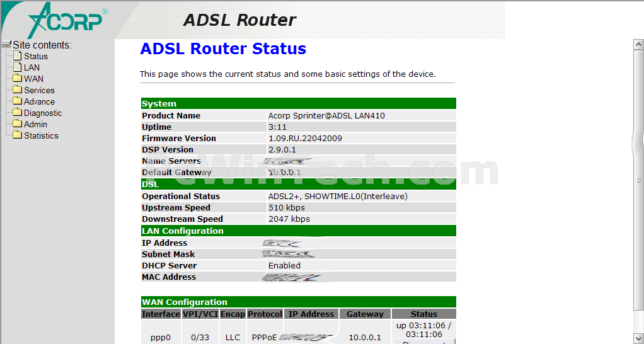Click the DHCP Server Enabled value
Viewport: 644px width, 344px height.
pyautogui.click(x=284, y=266)
